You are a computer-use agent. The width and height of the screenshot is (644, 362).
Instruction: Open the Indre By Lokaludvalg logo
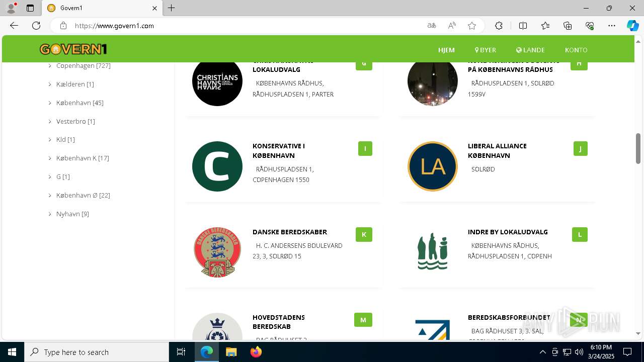pyautogui.click(x=433, y=251)
